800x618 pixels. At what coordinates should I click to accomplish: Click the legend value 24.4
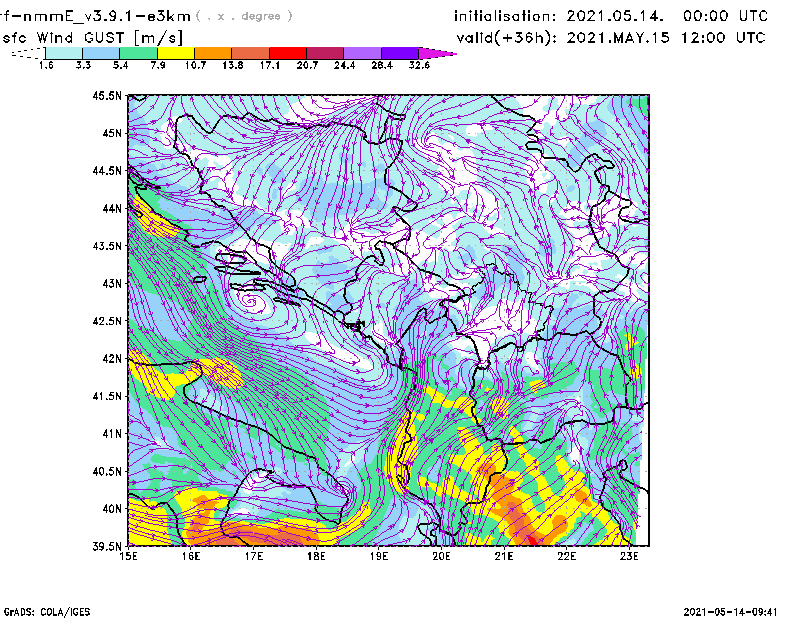(x=344, y=65)
